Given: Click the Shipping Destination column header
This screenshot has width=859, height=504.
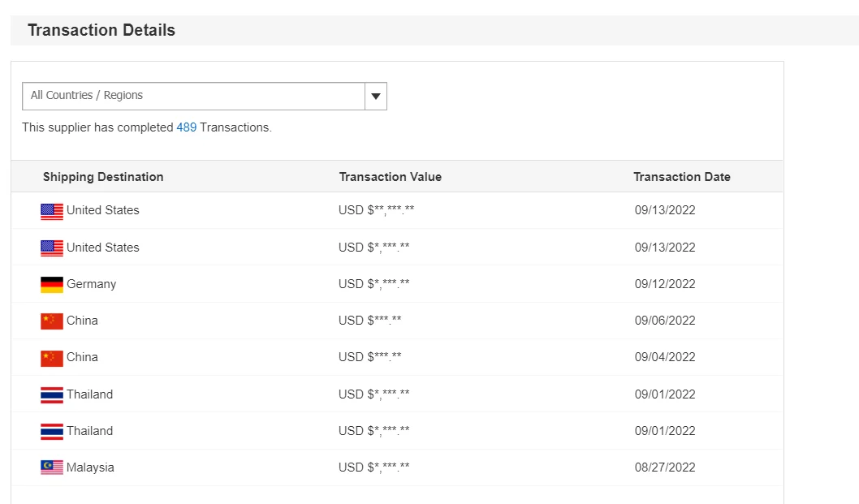Looking at the screenshot, I should (103, 177).
